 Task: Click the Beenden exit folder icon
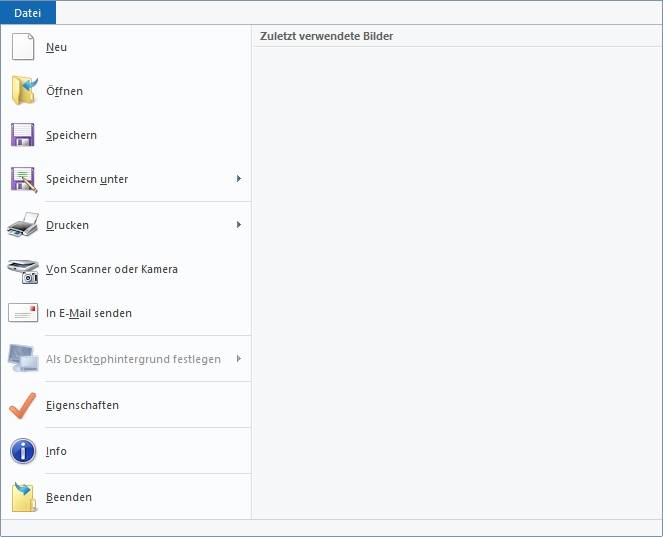tap(24, 497)
